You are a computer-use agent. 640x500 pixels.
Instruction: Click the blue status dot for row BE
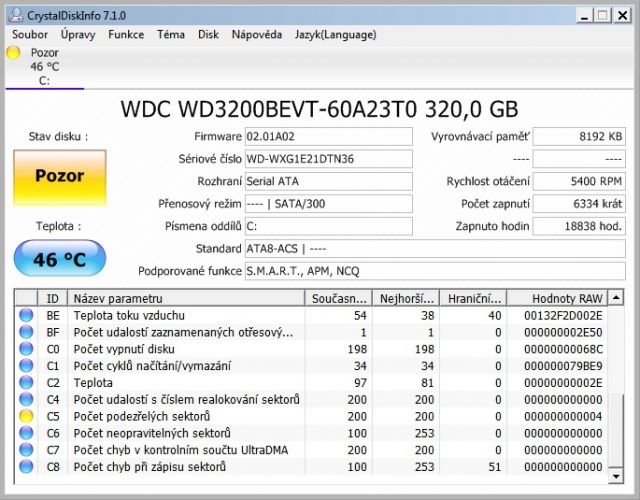[x=26, y=315]
